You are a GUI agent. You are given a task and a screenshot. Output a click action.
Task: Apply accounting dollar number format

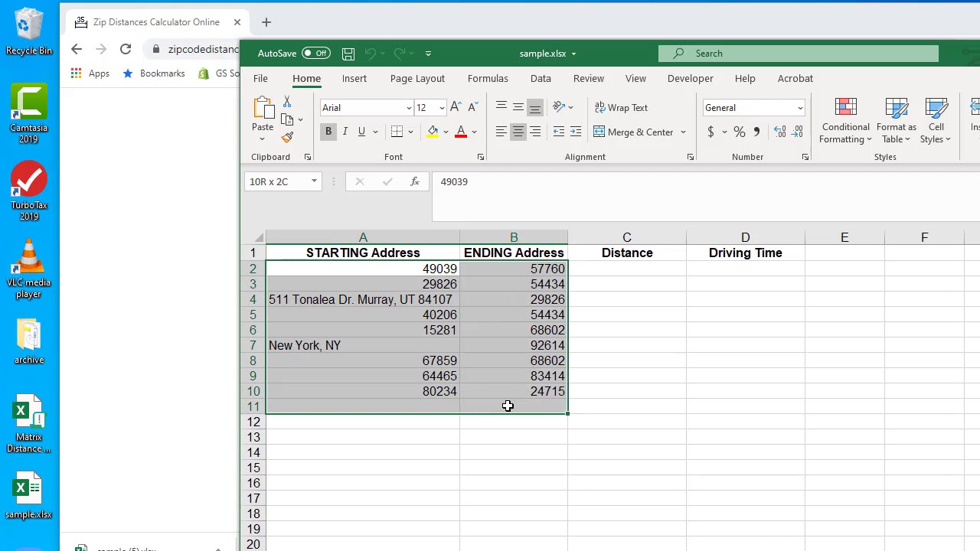click(x=710, y=132)
